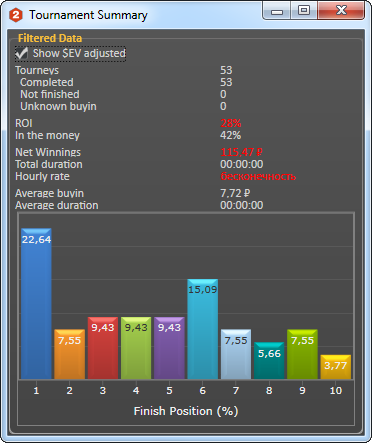Click the Completed label
The width and height of the screenshot is (372, 443).
point(47,82)
